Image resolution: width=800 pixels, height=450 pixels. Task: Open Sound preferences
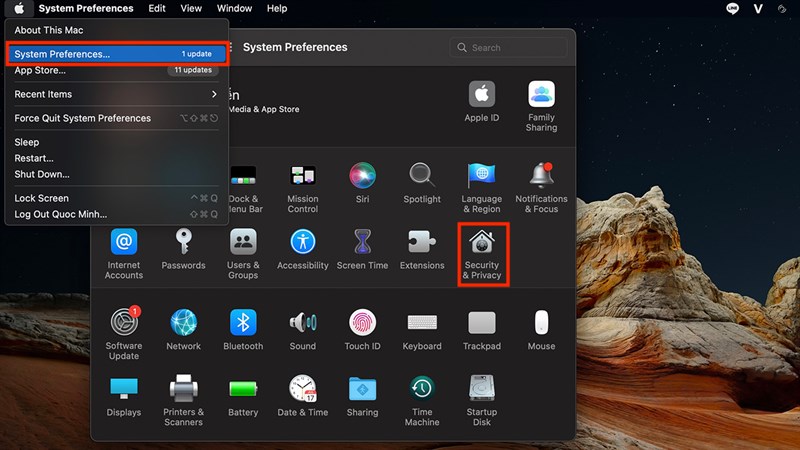click(x=303, y=330)
